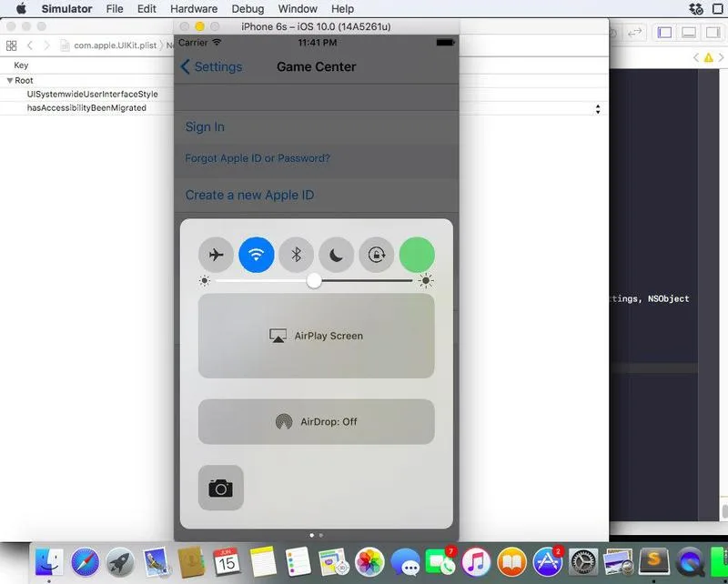Click the value stepper in the plist row
This screenshot has height=584, width=728.
598,109
